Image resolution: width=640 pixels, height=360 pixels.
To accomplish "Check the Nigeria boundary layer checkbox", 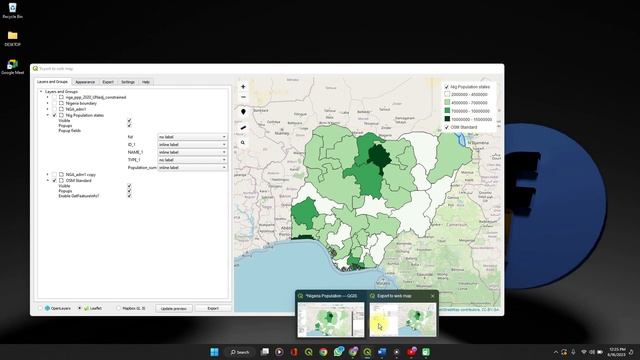I will coord(54,103).
